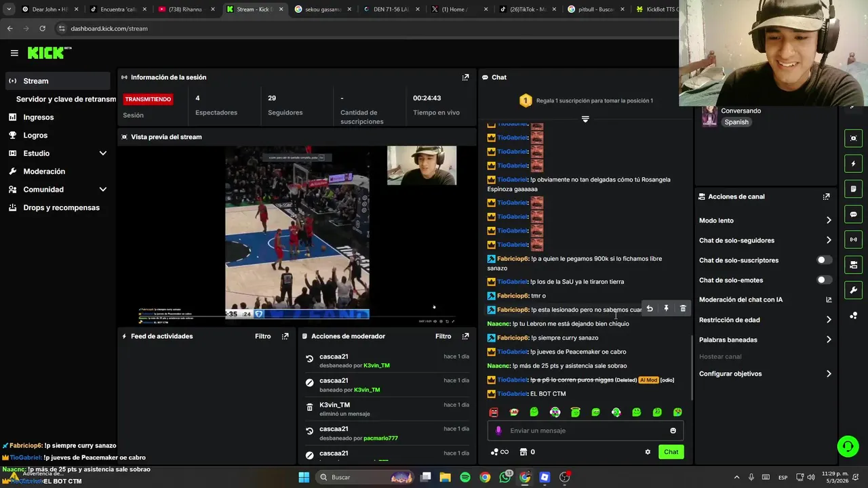Switch to the TikTok browser tab
This screenshot has height=488, width=868.
[x=527, y=9]
